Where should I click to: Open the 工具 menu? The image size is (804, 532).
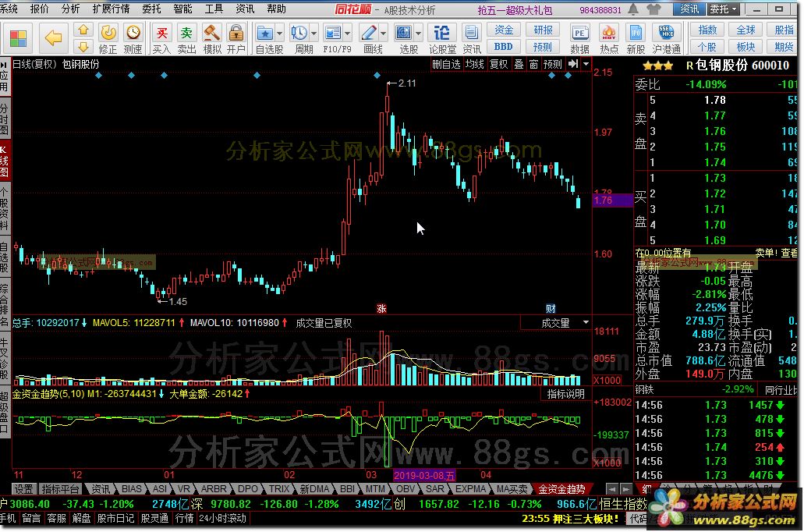(x=214, y=9)
